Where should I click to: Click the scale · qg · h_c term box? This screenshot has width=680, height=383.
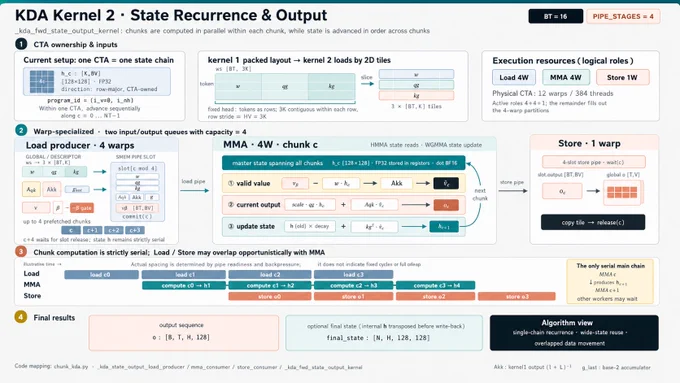(x=310, y=205)
